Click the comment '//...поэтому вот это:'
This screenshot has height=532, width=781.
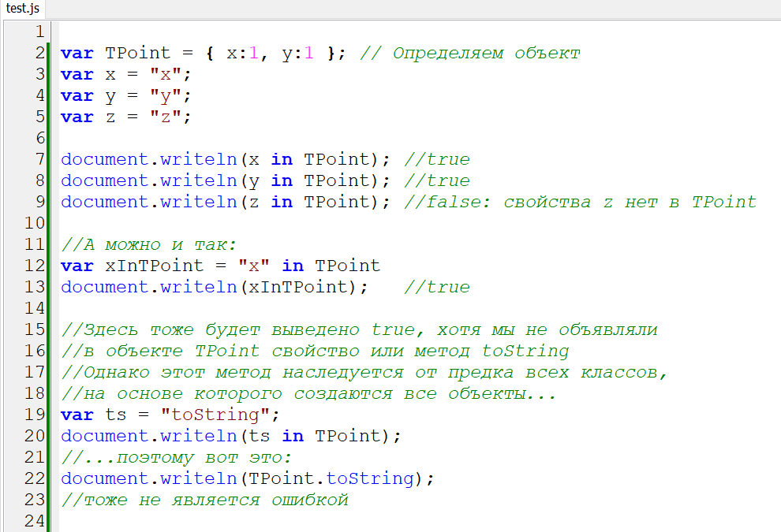click(177, 457)
